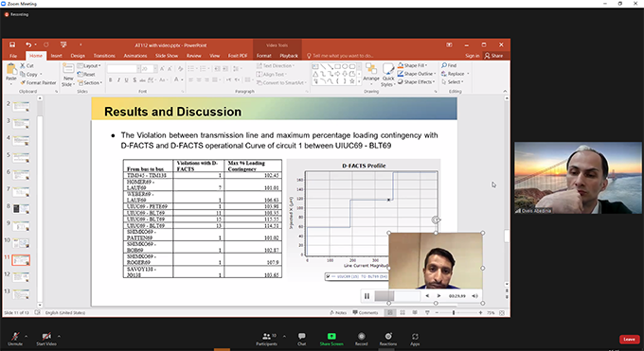Switch to the Animations ribbon tab
This screenshot has width=644, height=351.
135,56
